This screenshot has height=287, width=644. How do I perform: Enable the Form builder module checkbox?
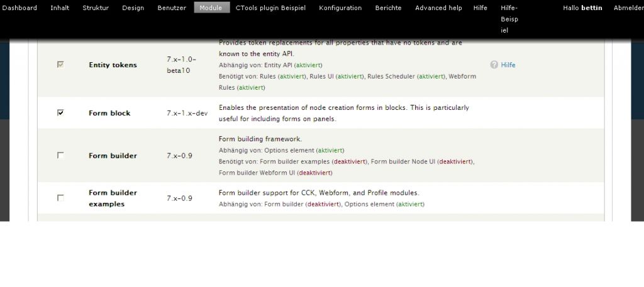click(60, 155)
